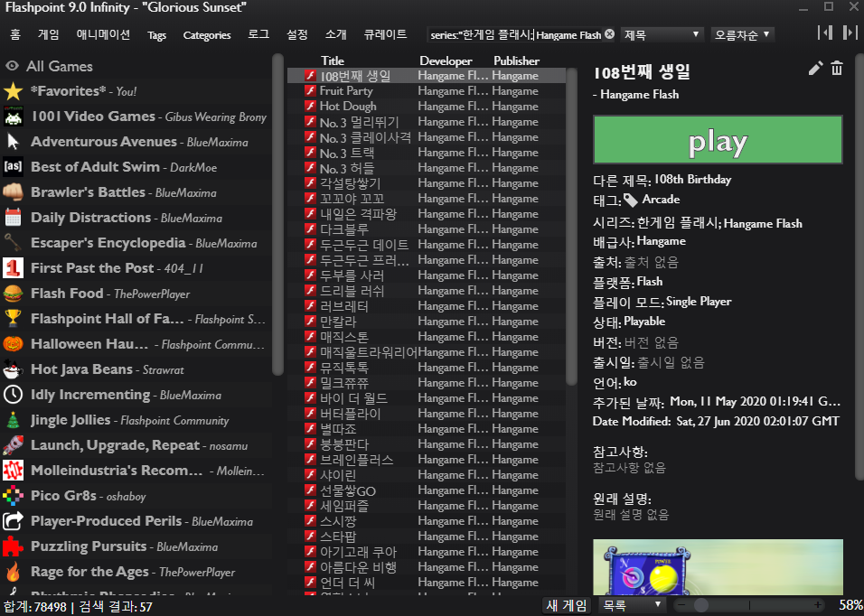The image size is (864, 616).
Task: Adjust the thumbnail zoom slider
Action: coord(701,605)
